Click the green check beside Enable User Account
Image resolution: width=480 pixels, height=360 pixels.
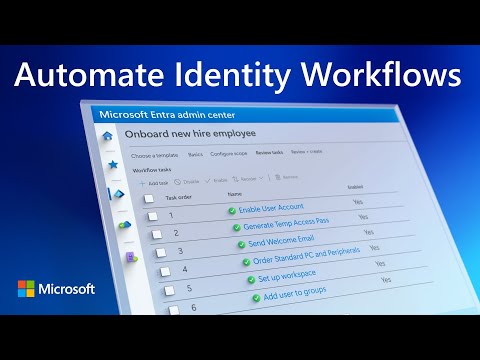[x=232, y=211]
